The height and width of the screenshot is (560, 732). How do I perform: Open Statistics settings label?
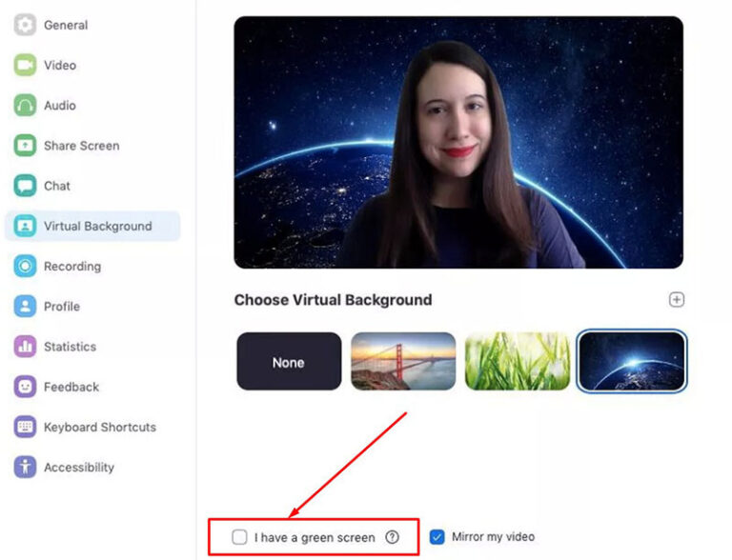pos(70,347)
